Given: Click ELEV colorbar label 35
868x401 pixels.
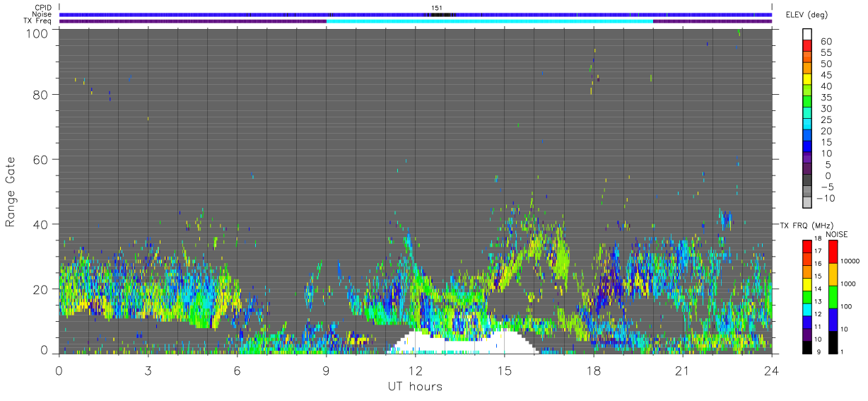Looking at the screenshot, I should click(x=826, y=98).
